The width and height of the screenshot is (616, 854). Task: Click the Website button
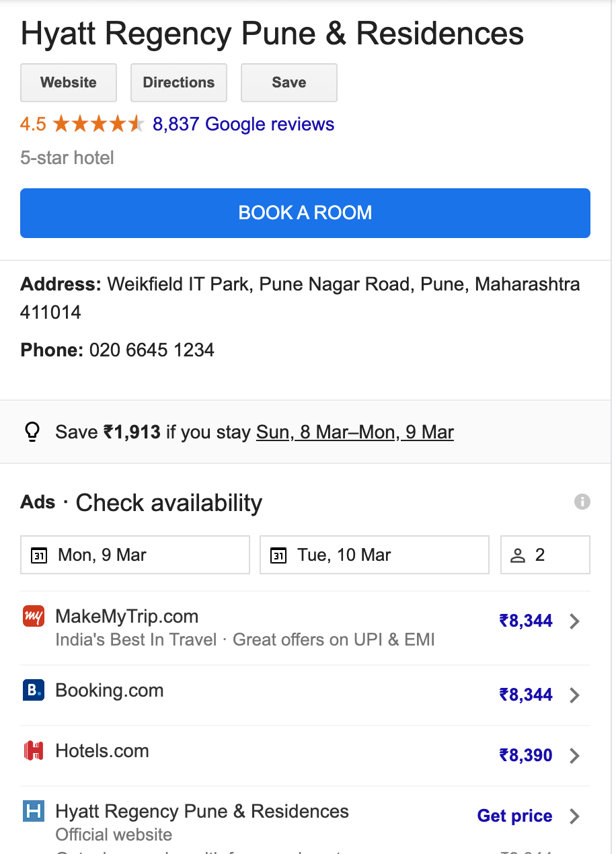click(69, 83)
